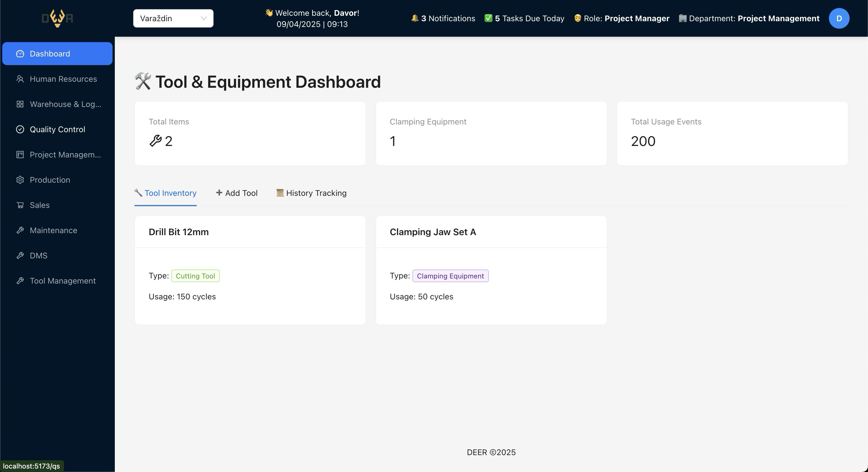The width and height of the screenshot is (868, 472).
Task: Click the Cutting Tool type tag
Action: pyautogui.click(x=195, y=276)
